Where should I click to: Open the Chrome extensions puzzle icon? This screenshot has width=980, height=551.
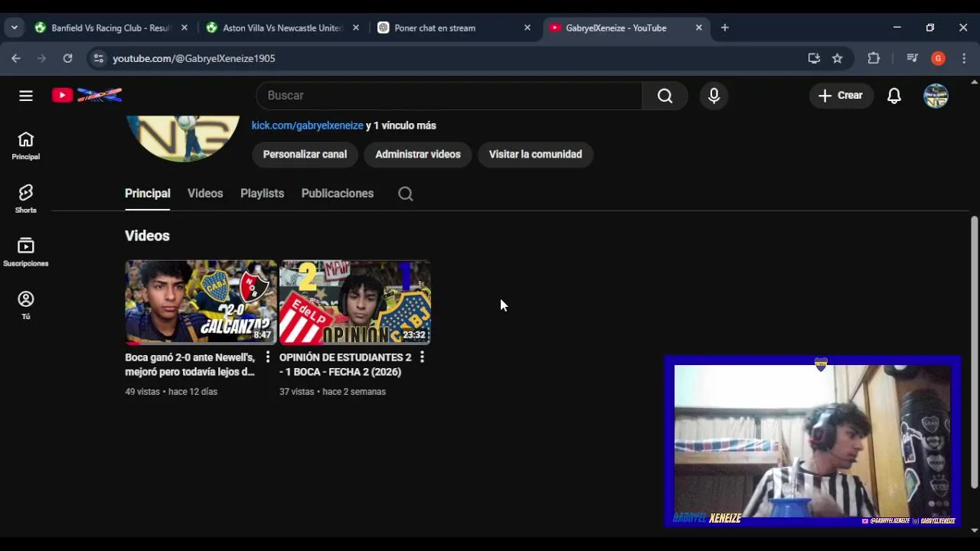[874, 58]
